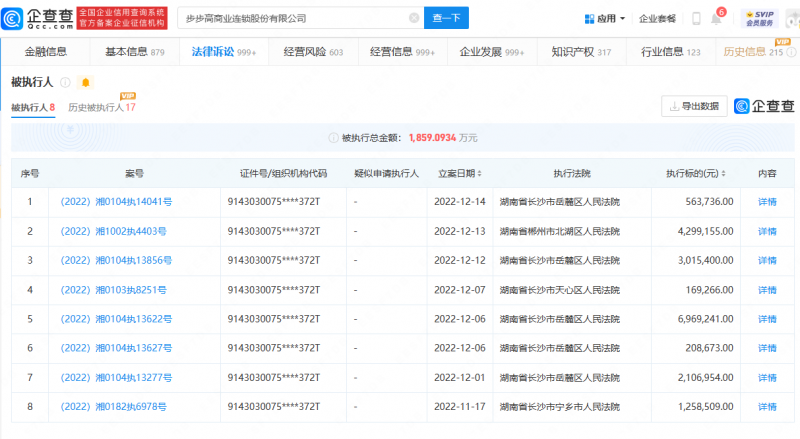The image size is (800, 439).
Task: Click the orange alert bell next to 被执行人
Action: (x=86, y=82)
